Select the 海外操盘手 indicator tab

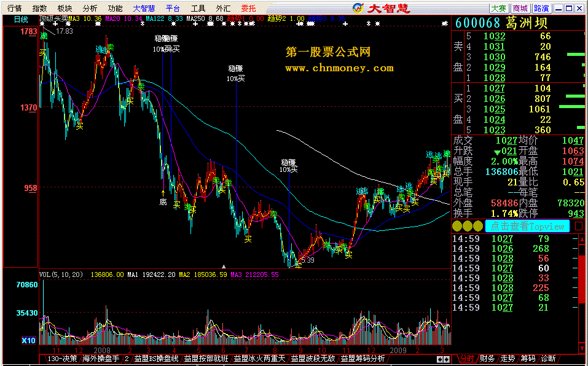[101, 359]
